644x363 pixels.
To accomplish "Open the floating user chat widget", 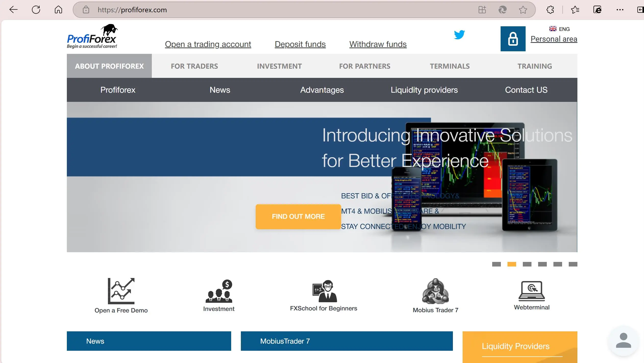I will [x=624, y=341].
